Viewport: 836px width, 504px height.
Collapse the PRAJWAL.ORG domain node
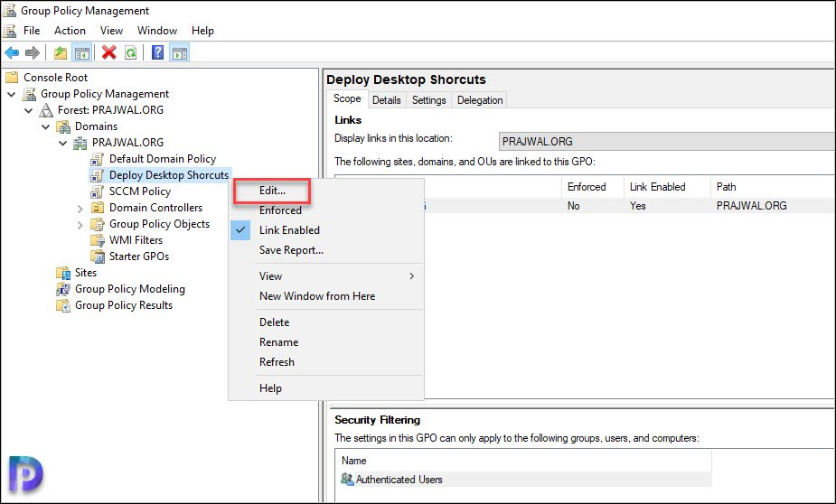tap(63, 144)
